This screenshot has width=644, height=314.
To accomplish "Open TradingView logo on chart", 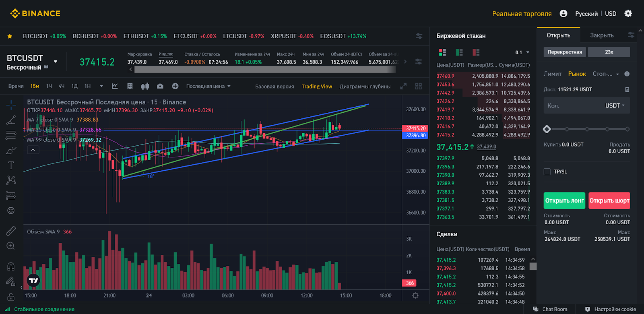I will [34, 281].
